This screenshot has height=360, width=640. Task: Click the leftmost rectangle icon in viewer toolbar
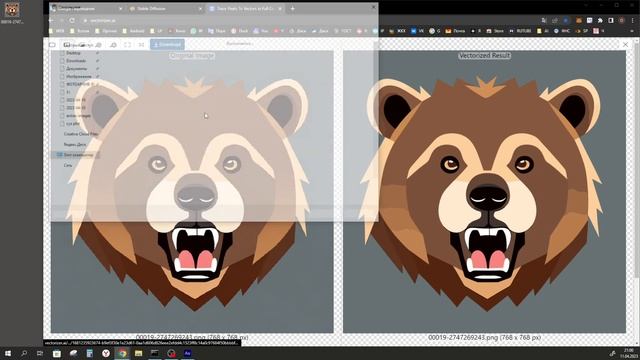tap(52, 44)
